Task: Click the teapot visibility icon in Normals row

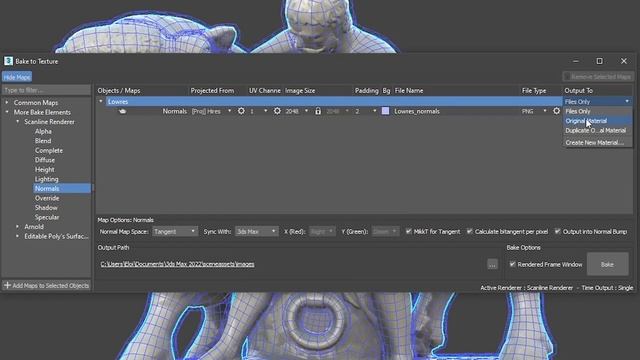Action: [x=122, y=111]
